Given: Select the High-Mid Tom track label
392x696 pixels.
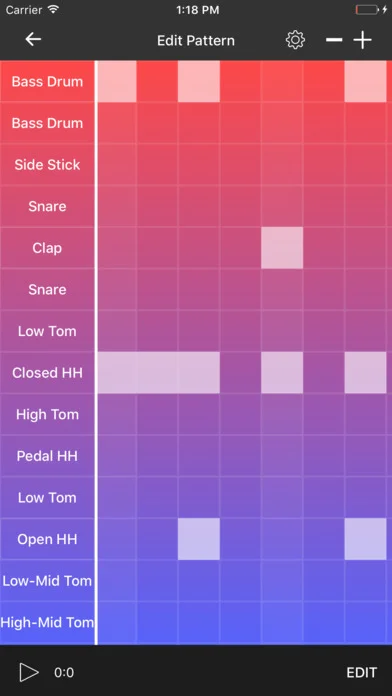Looking at the screenshot, I should click(47, 622).
